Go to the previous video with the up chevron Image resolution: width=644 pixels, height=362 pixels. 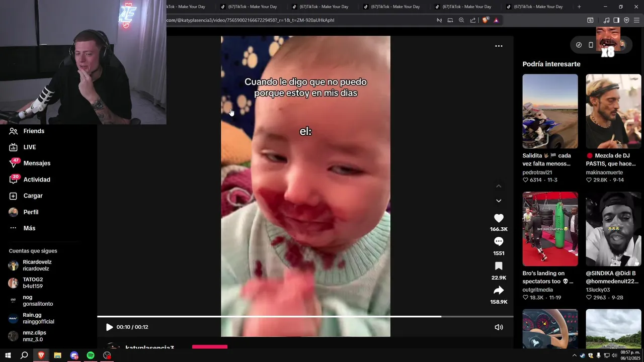[499, 186]
